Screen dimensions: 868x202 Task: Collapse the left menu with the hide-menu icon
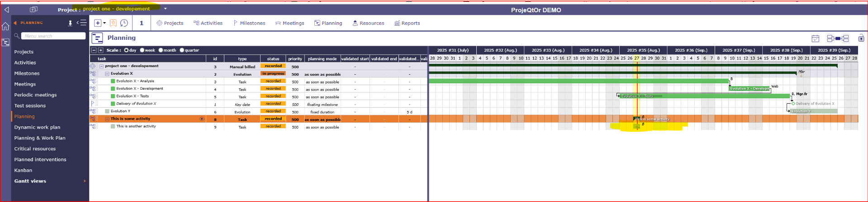click(x=81, y=23)
